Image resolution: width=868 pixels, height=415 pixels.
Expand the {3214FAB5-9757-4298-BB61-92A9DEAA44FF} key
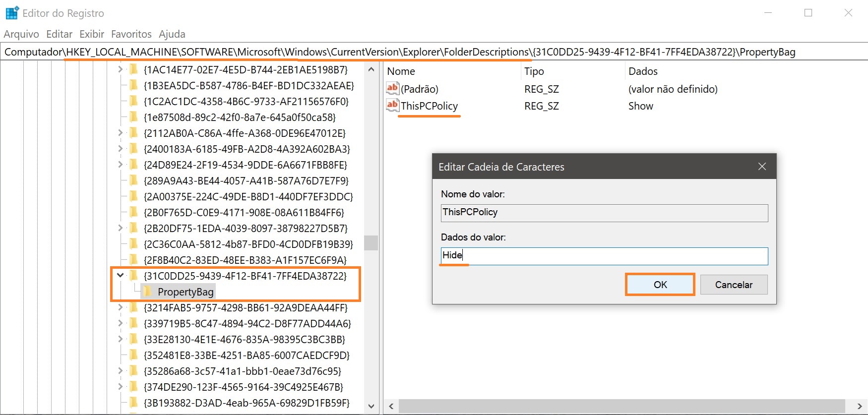(120, 307)
